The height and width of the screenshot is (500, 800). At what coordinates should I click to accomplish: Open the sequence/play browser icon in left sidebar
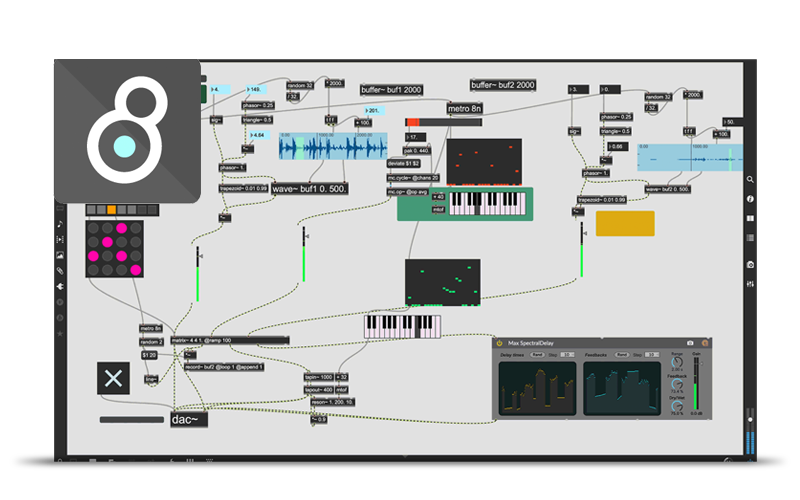coord(60,239)
